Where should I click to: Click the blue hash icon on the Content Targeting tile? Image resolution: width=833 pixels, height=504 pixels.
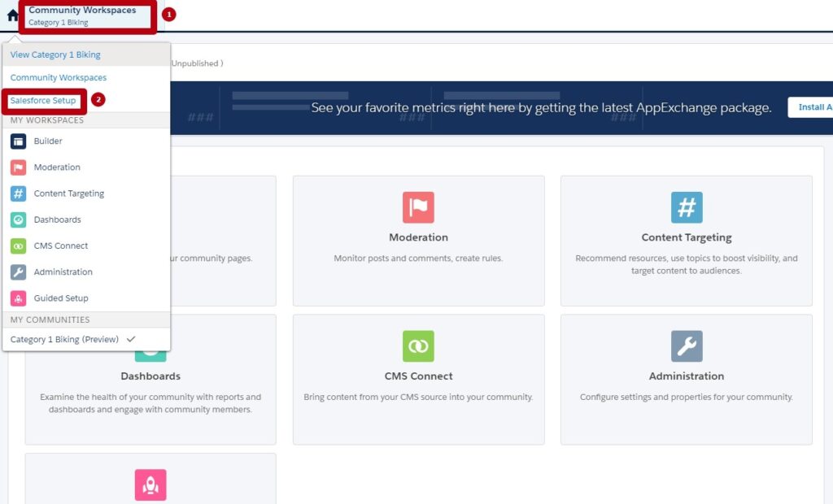[687, 207]
